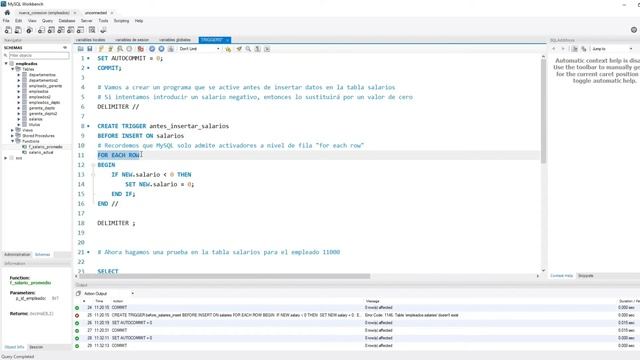
Task: Toggle invisible characters display
Action: [258, 49]
